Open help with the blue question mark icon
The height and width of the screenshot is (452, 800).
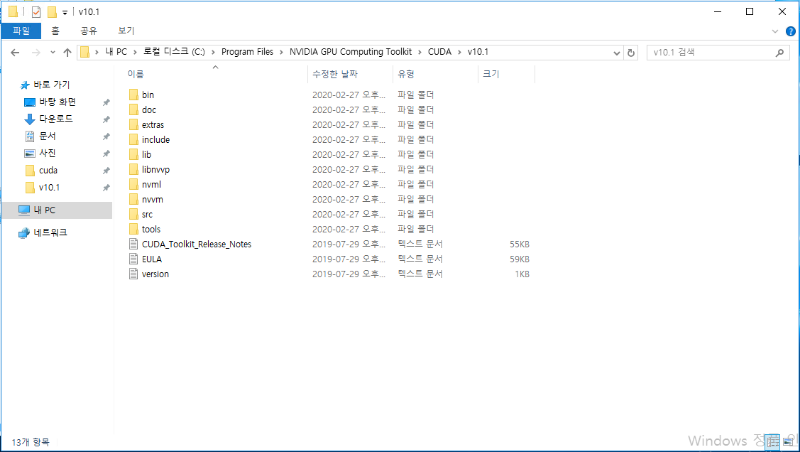tap(790, 31)
